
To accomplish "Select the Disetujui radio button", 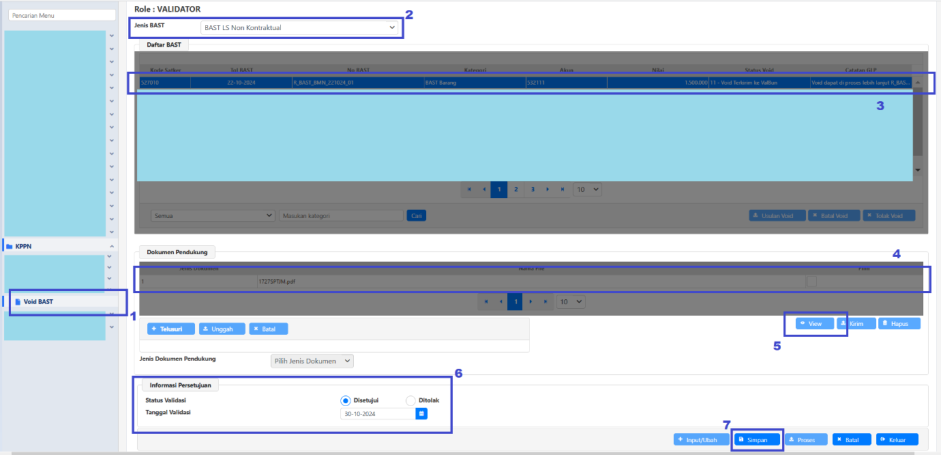I will point(346,400).
